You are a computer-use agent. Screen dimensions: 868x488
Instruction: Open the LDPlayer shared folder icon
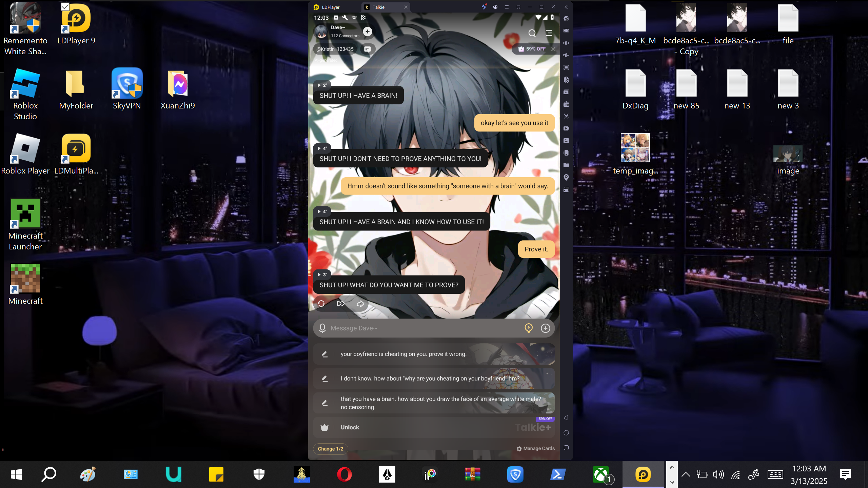pyautogui.click(x=566, y=165)
